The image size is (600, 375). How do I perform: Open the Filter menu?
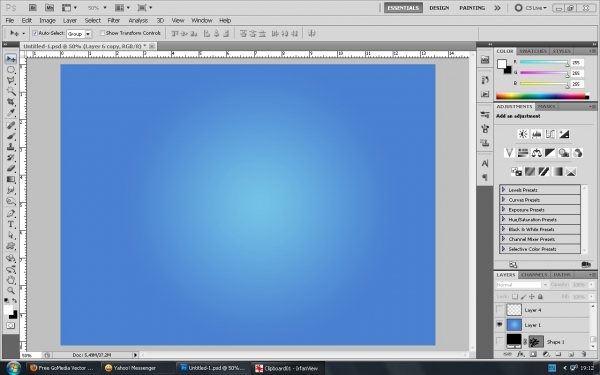click(113, 21)
